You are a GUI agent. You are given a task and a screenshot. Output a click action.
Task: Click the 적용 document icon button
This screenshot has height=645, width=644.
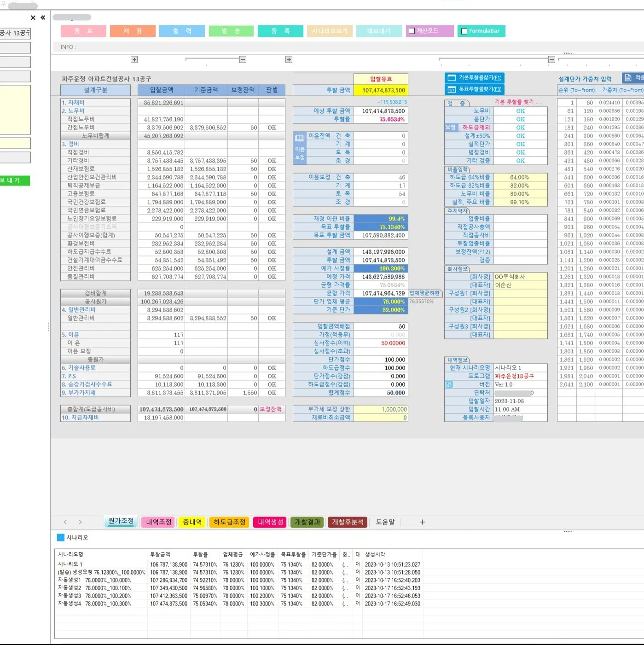pos(633,78)
